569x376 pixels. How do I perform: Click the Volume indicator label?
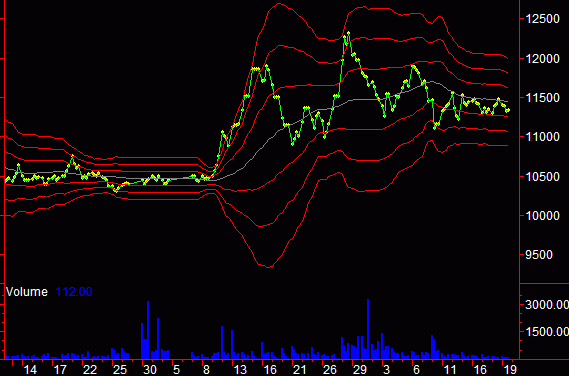(27, 292)
